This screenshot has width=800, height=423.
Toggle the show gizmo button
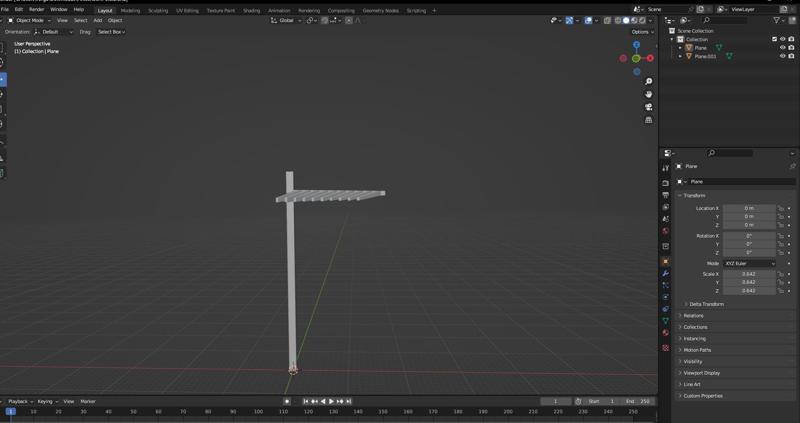[569, 20]
